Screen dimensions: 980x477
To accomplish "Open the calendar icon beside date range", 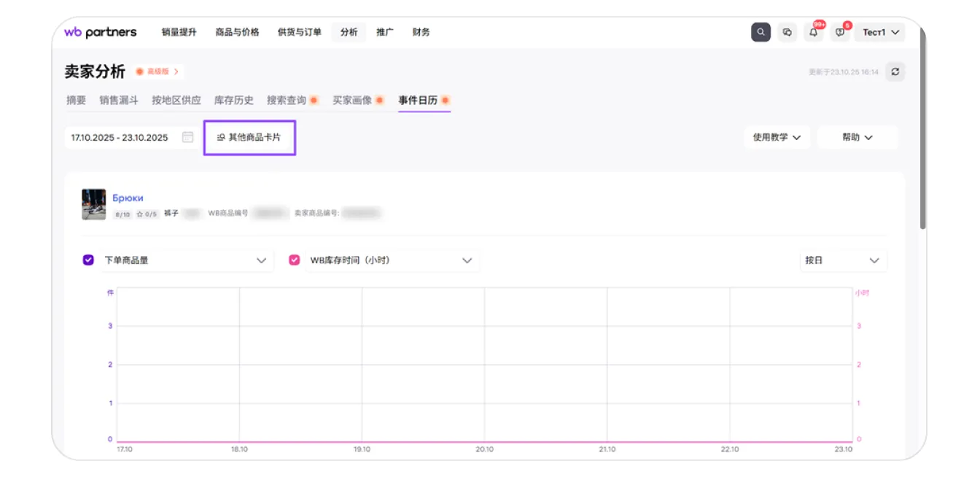I will click(x=187, y=137).
